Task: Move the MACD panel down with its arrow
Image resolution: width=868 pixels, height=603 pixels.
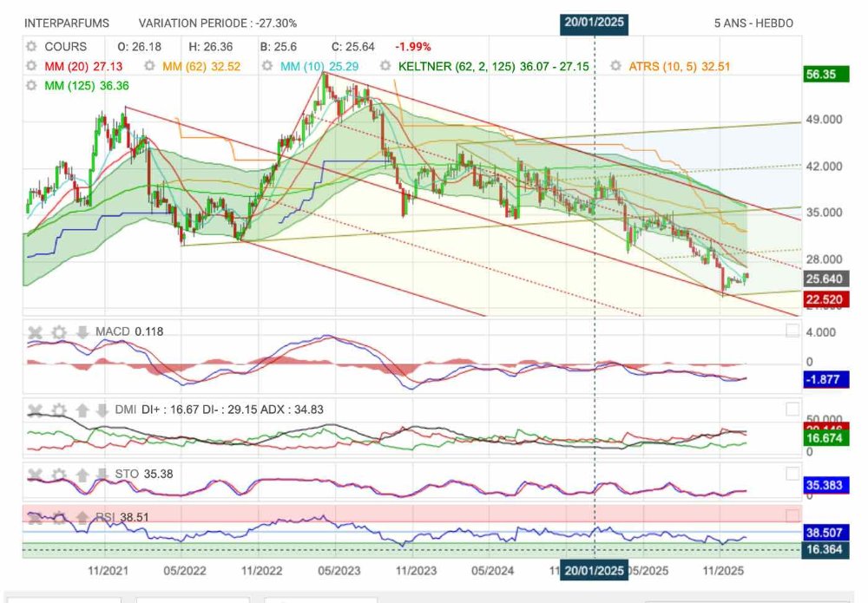Action: pyautogui.click(x=82, y=332)
